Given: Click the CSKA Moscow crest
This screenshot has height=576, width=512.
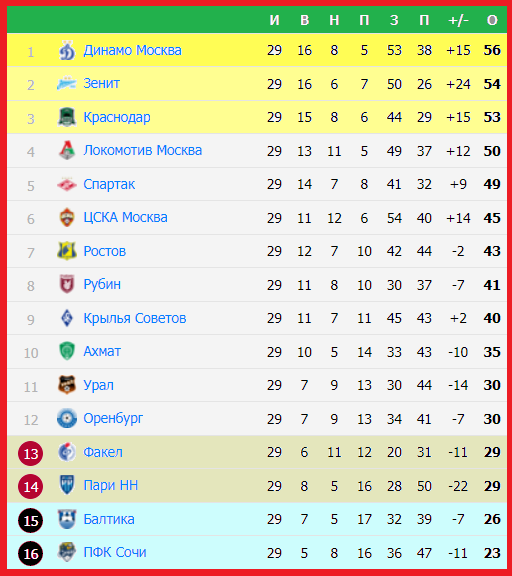Looking at the screenshot, I should 67,217.
